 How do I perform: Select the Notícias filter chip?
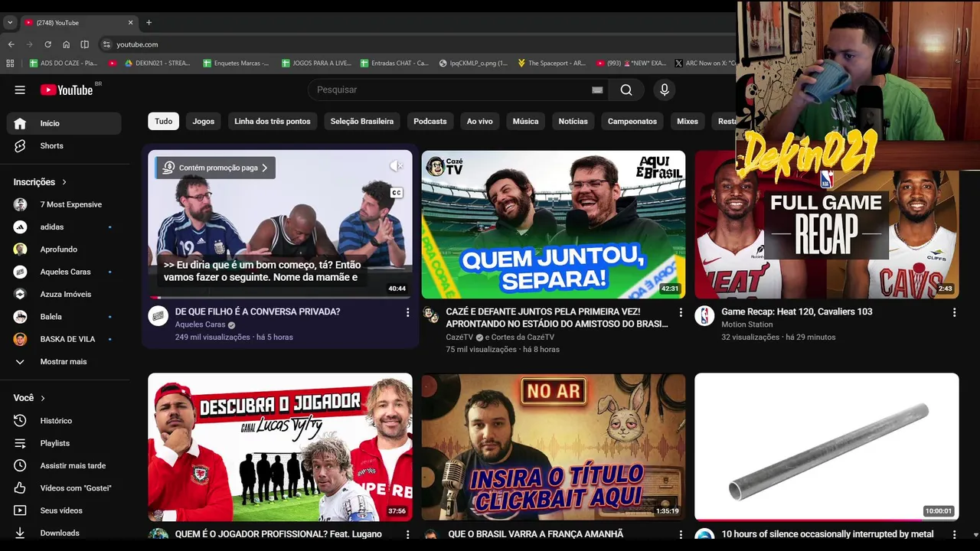[x=573, y=121]
